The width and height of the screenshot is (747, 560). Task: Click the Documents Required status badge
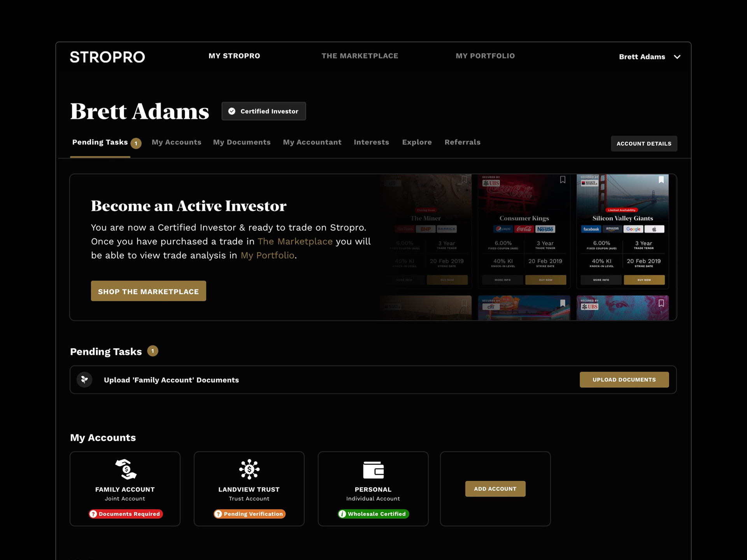[x=126, y=514]
